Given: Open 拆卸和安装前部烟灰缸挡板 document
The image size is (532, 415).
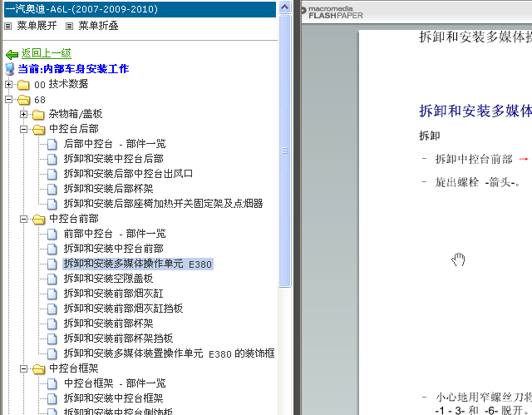Looking at the screenshot, I should coord(124,309).
